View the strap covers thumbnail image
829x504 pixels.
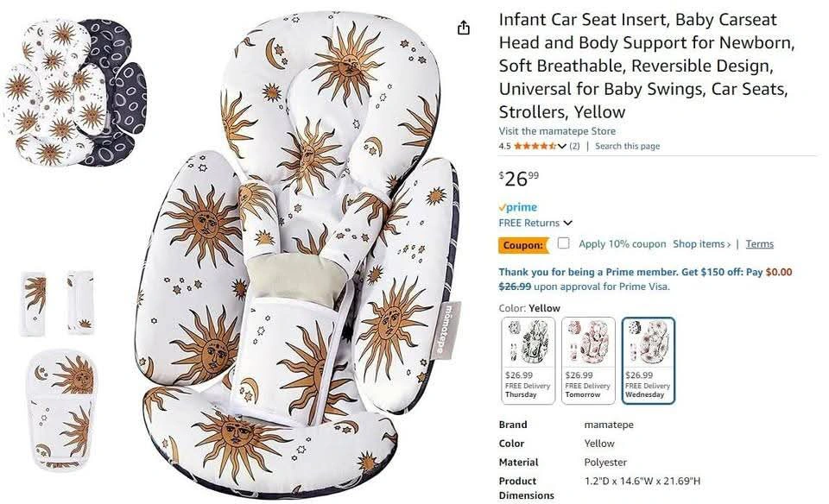coord(58,303)
